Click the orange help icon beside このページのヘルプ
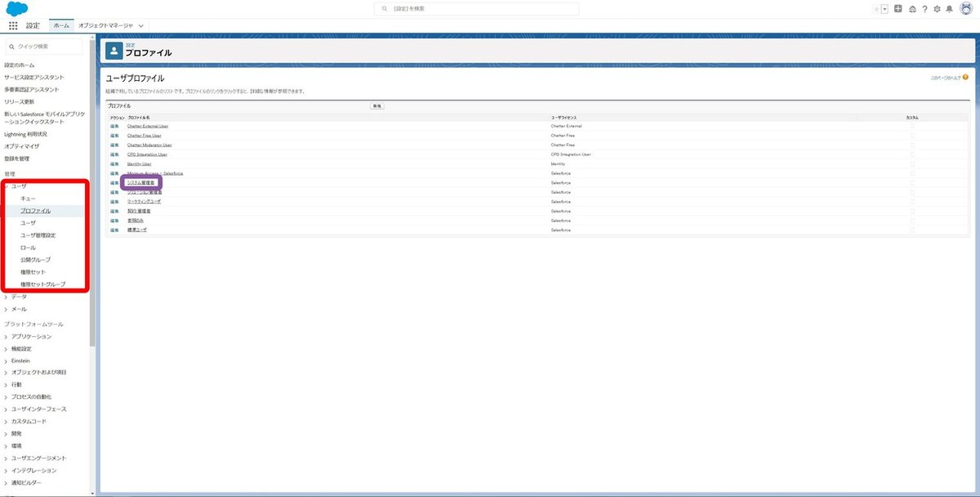Image resolution: width=980 pixels, height=497 pixels. click(965, 77)
